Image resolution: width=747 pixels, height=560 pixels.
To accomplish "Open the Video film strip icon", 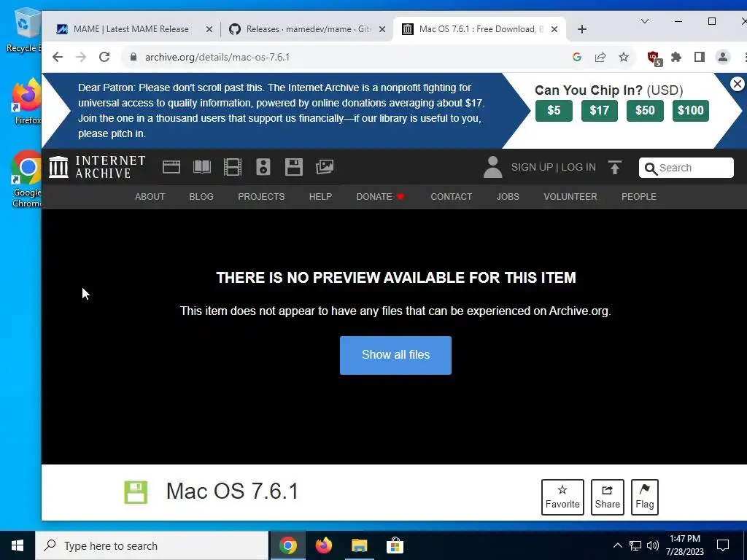I will point(233,167).
